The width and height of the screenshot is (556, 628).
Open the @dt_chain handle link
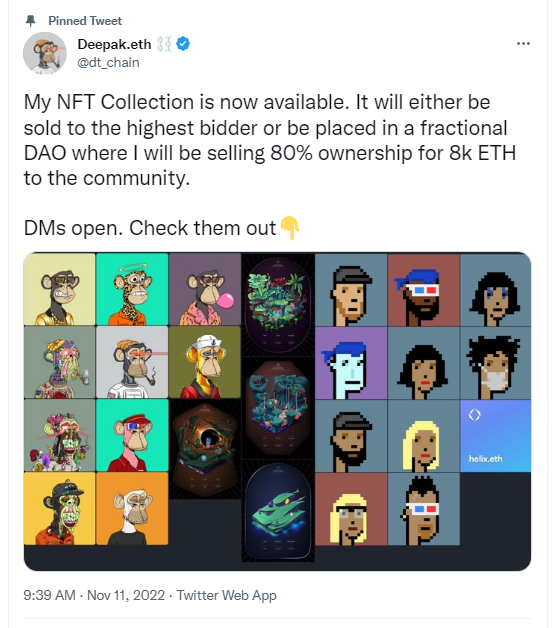pos(108,62)
